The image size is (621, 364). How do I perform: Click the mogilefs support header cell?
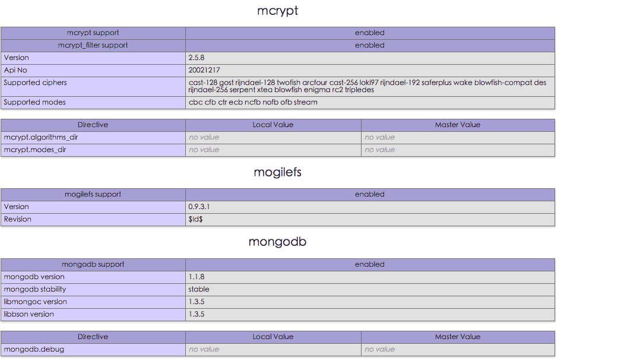pos(93,194)
